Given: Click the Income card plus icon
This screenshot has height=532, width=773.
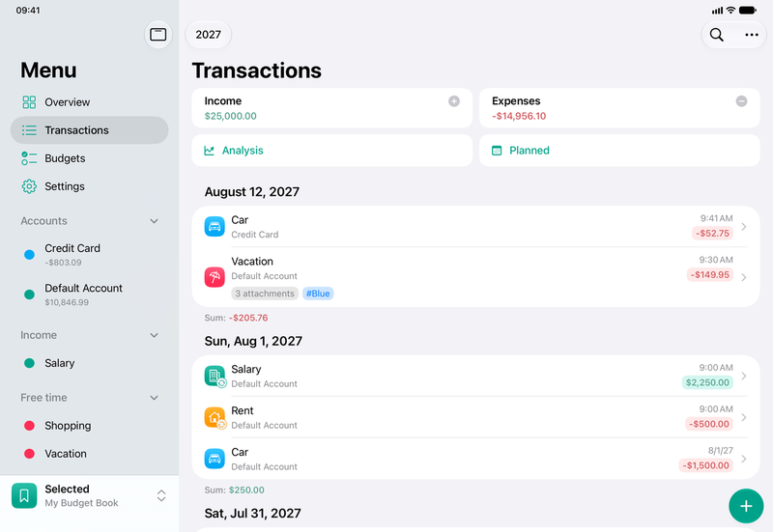Looking at the screenshot, I should coord(454,101).
